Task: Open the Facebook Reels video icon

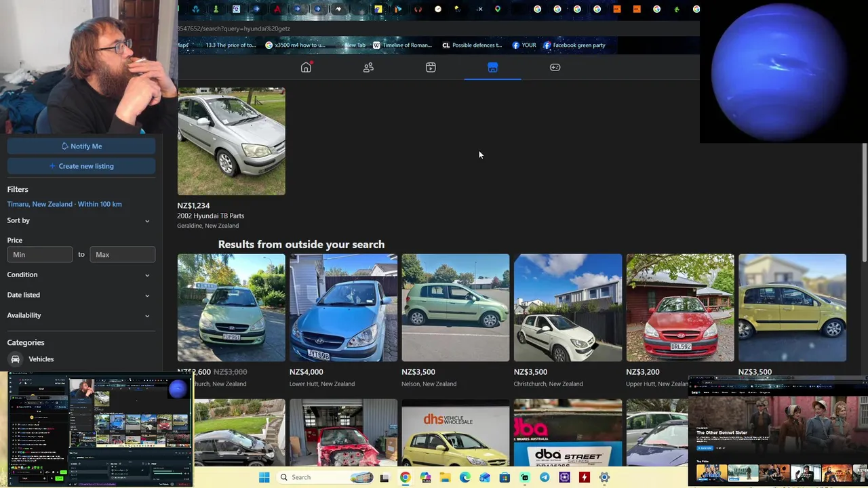Action: 431,67
